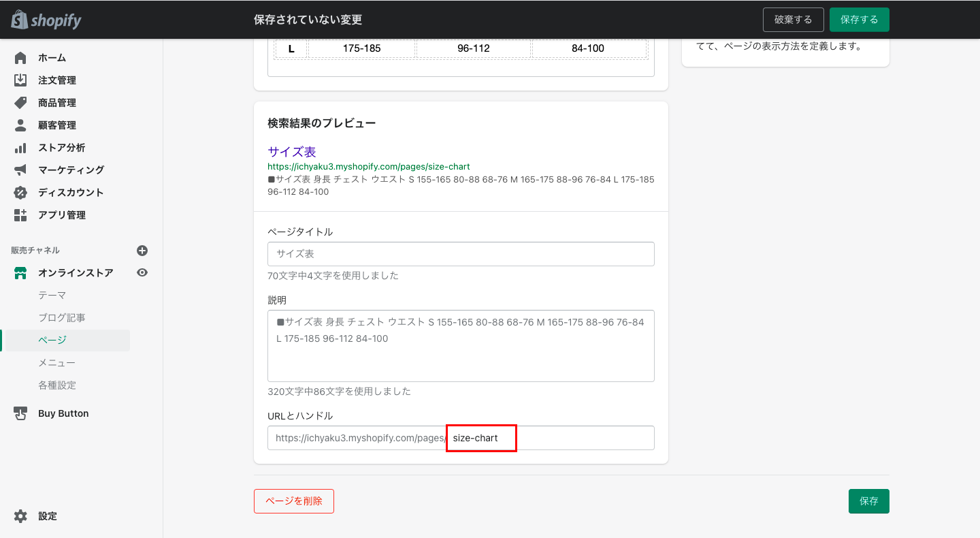Open 設定 at sidebar bottom
980x538 pixels.
click(x=48, y=516)
